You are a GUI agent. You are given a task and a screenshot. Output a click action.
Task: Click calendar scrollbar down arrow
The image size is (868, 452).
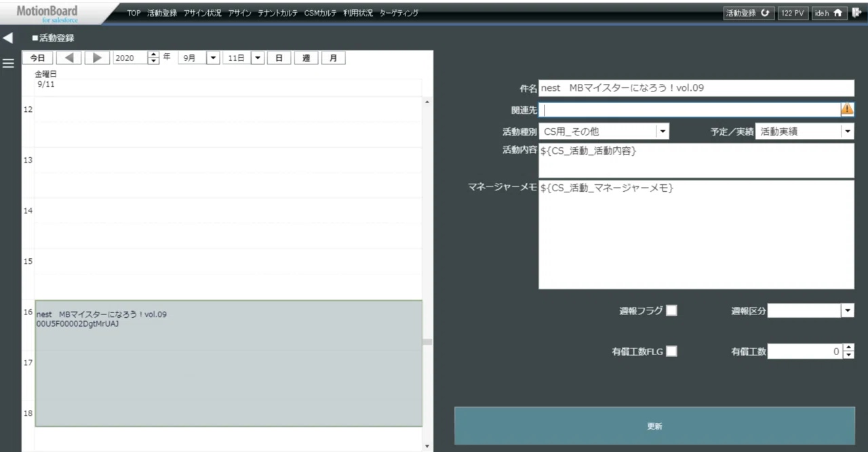coord(427,446)
